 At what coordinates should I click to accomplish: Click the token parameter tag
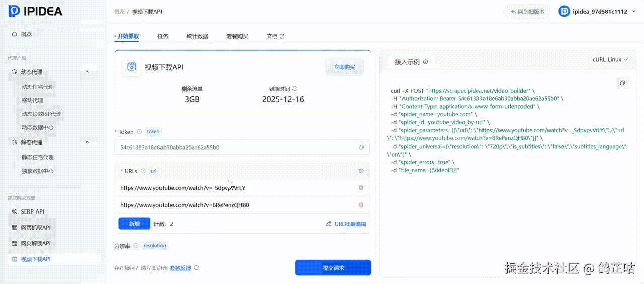pyautogui.click(x=153, y=132)
